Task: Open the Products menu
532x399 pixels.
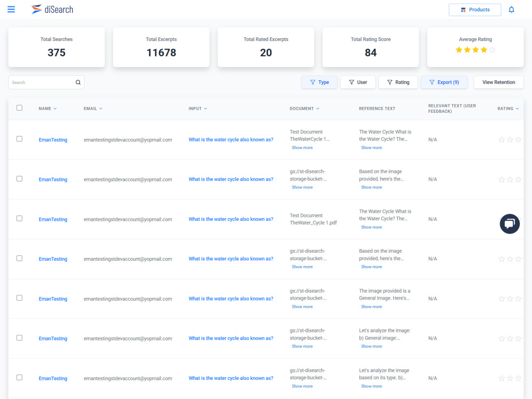Action: click(475, 10)
